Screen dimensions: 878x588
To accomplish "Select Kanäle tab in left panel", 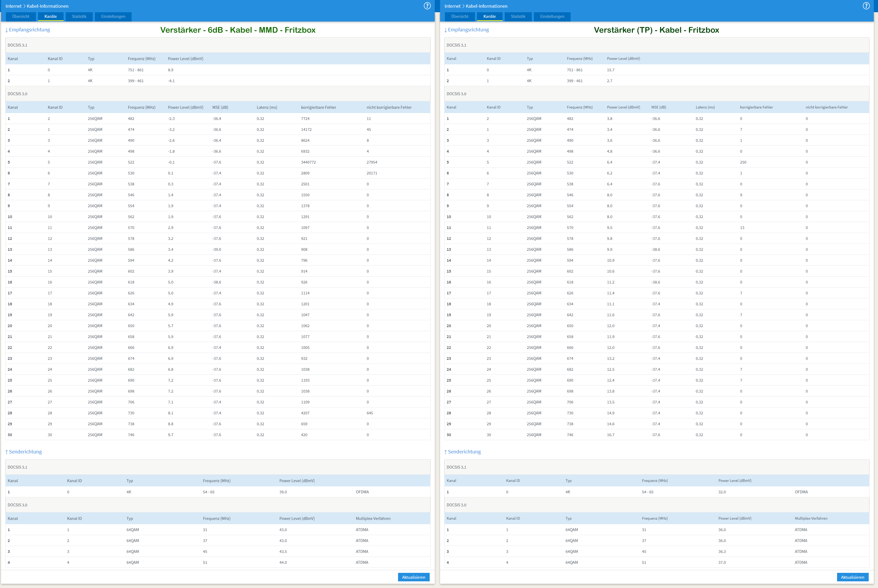I will pos(51,16).
